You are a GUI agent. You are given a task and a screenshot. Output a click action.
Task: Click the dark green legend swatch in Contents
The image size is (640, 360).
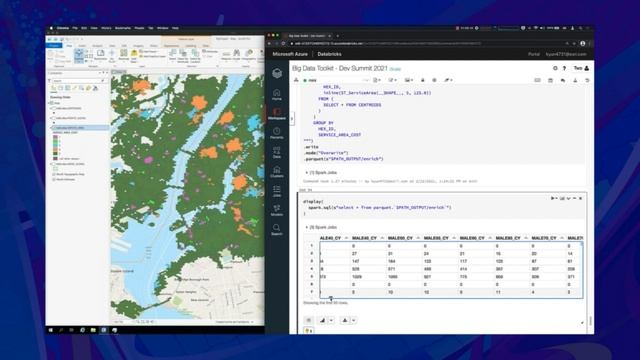[x=55, y=154]
